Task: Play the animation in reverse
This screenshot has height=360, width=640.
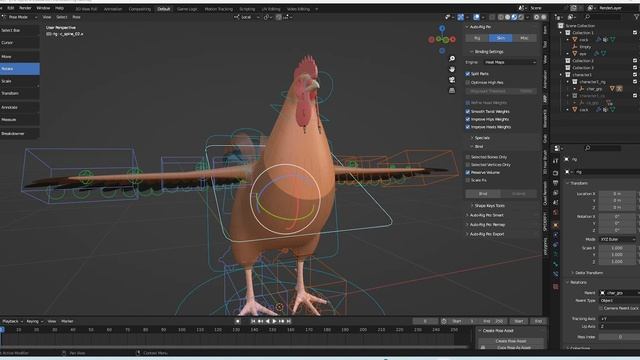Action: coord(267,321)
